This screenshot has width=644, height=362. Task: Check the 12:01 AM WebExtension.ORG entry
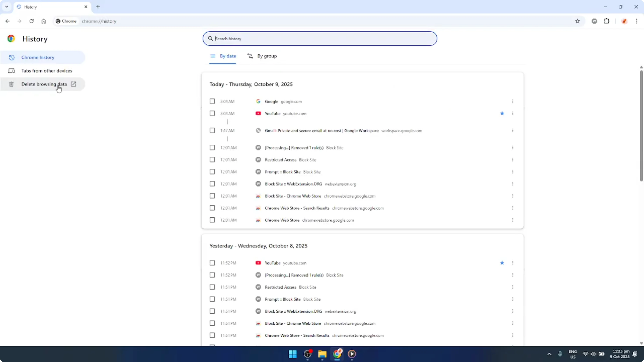[212, 184]
